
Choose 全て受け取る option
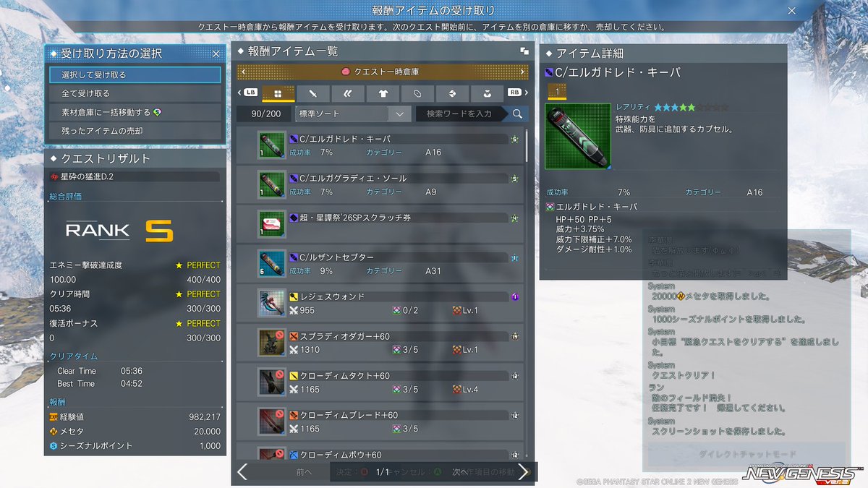[135, 93]
